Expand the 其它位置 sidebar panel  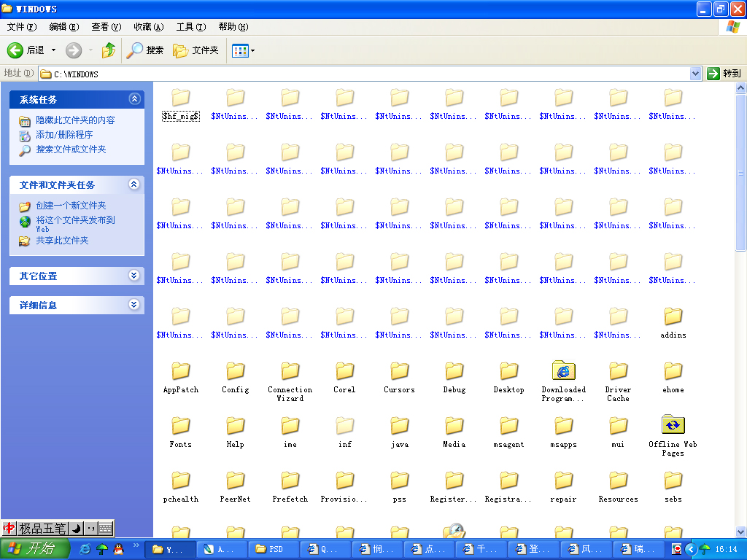point(133,276)
